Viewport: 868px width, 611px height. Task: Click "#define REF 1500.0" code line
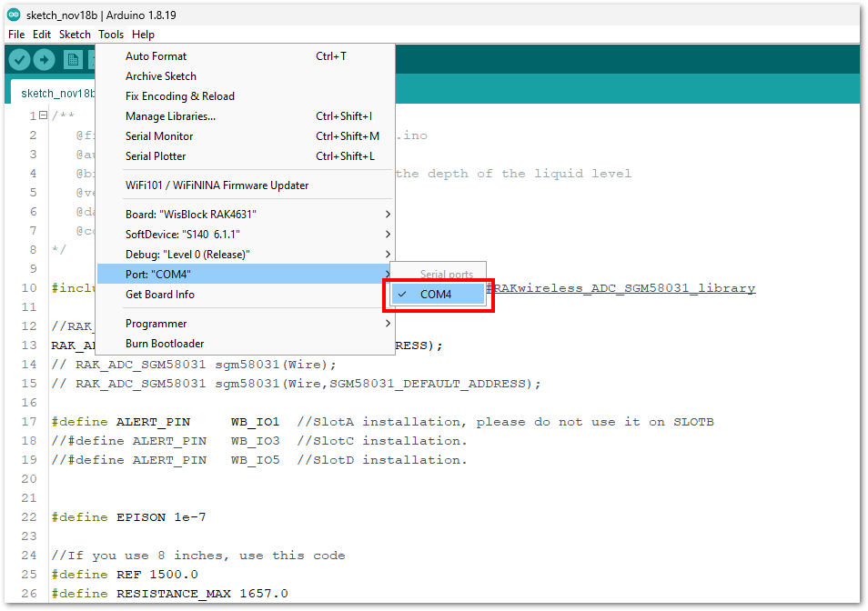click(x=125, y=575)
